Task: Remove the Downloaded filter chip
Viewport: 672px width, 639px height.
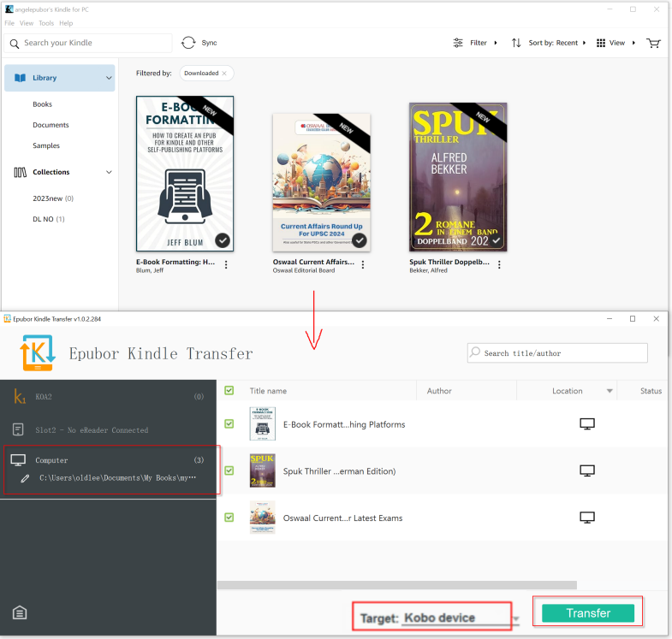Action: 224,74
